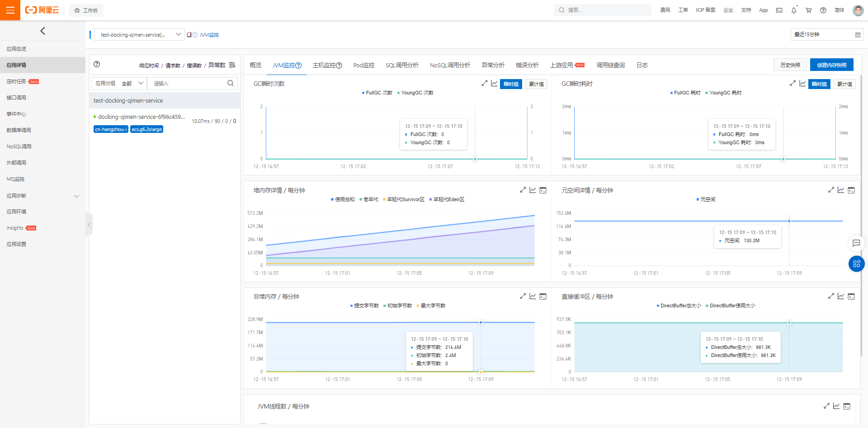Toggle 提交字节数 legend color dot

pos(351,306)
